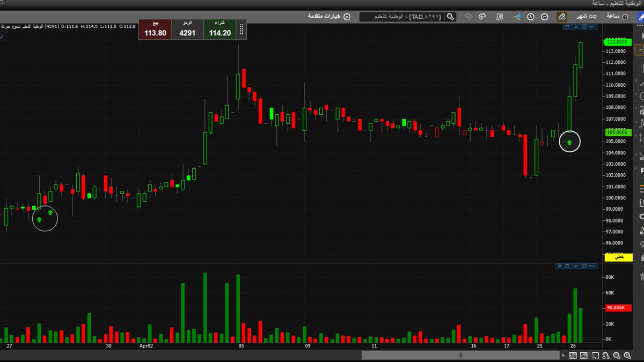Click the buy price 114.20 box
644x362 pixels.
[x=220, y=29]
